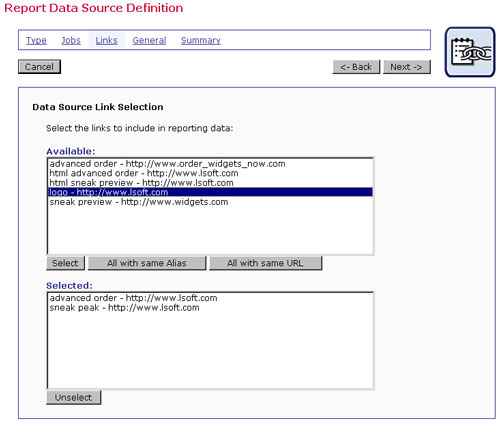Proceed with the Next -> button
Image resolution: width=500 pixels, height=422 pixels.
tap(407, 67)
